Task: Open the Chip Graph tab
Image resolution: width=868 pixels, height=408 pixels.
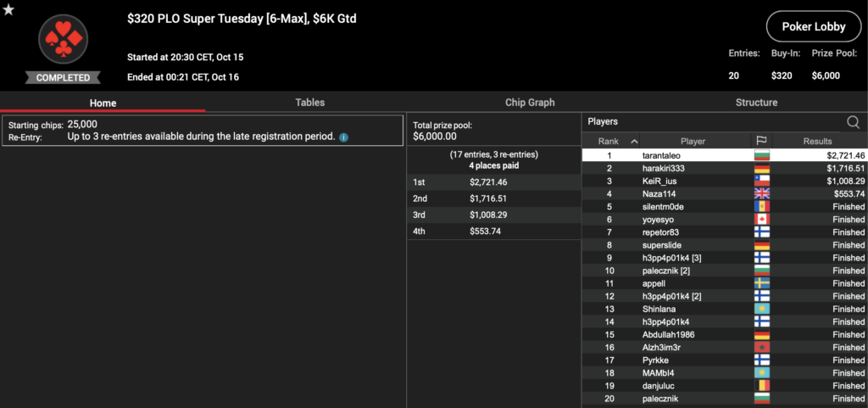Action: pos(530,103)
